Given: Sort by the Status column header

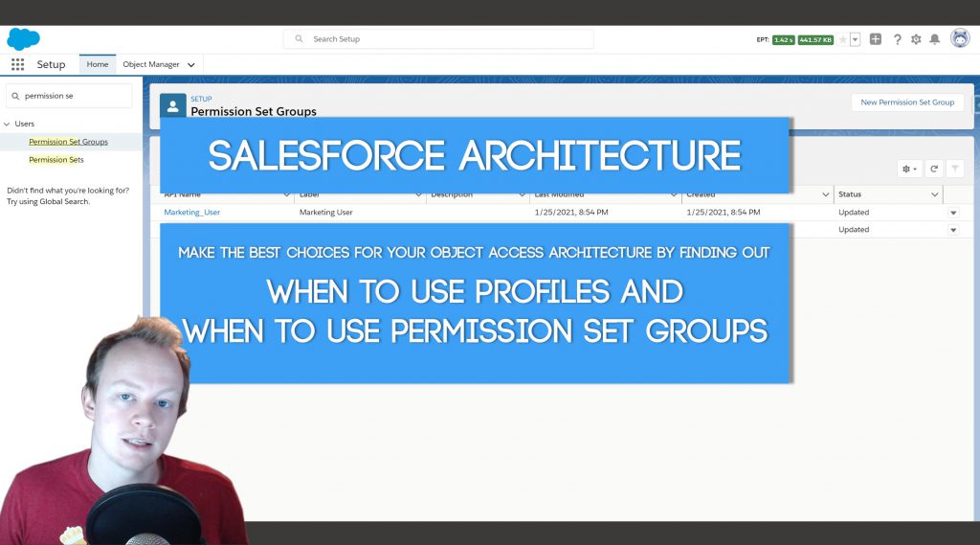Looking at the screenshot, I should [x=850, y=194].
